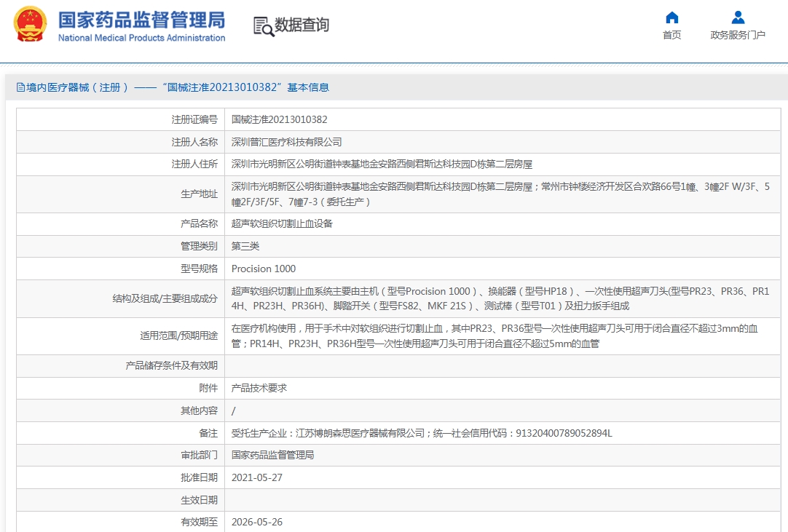Screen dimensions: 788x532
Task: Click the 备注 entrusted manufacturer text
Action: [422, 433]
